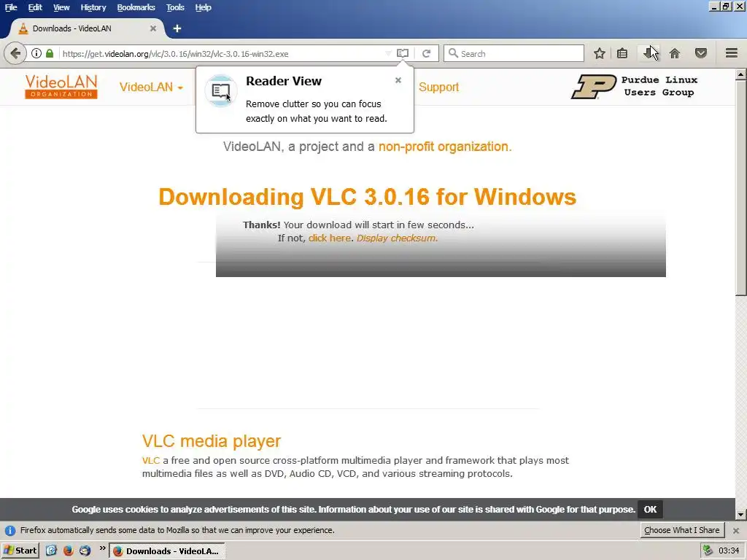The height and width of the screenshot is (560, 747).
Task: Open the Help menu
Action: (x=203, y=7)
